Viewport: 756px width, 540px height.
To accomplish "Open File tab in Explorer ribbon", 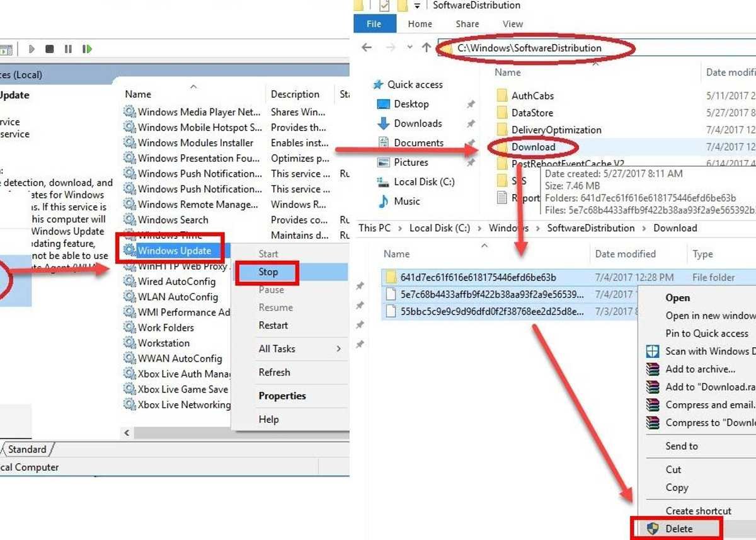I will (374, 24).
